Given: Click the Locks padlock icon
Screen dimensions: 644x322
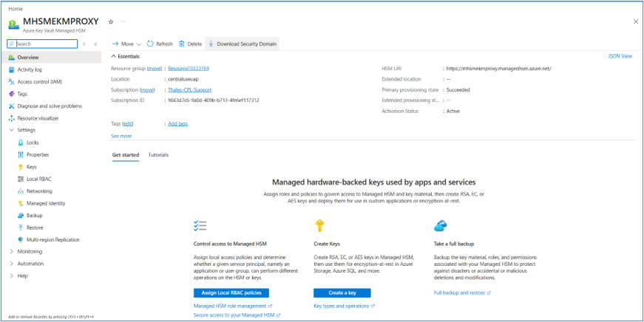Looking at the screenshot, I should pos(21,143).
